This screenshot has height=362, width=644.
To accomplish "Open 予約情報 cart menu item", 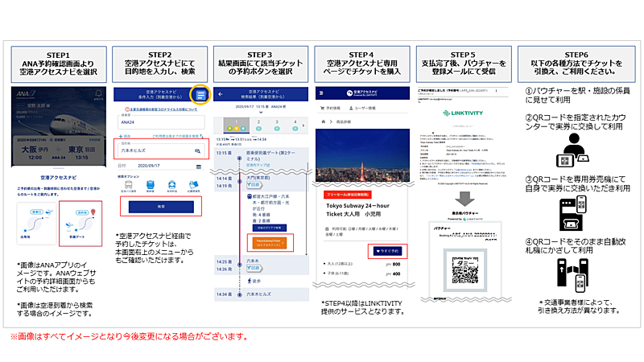I will point(330,109).
